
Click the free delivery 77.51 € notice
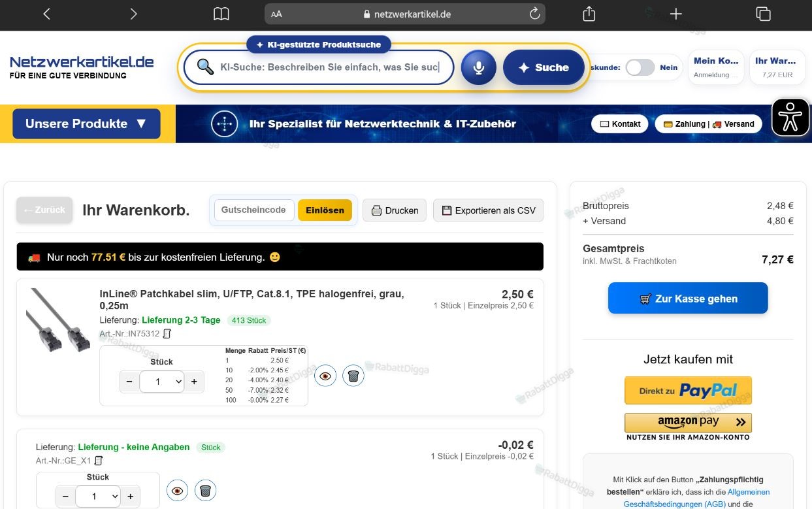tap(280, 257)
